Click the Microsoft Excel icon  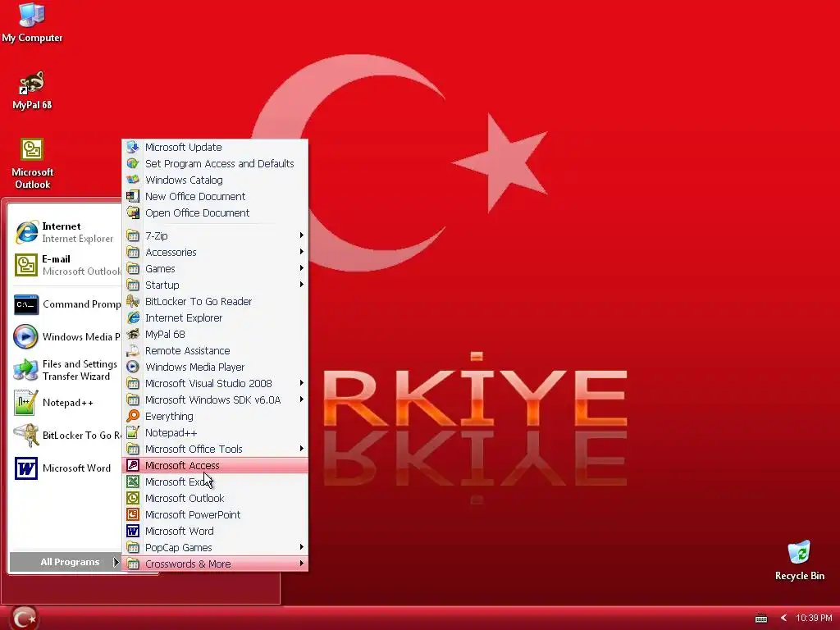(133, 482)
